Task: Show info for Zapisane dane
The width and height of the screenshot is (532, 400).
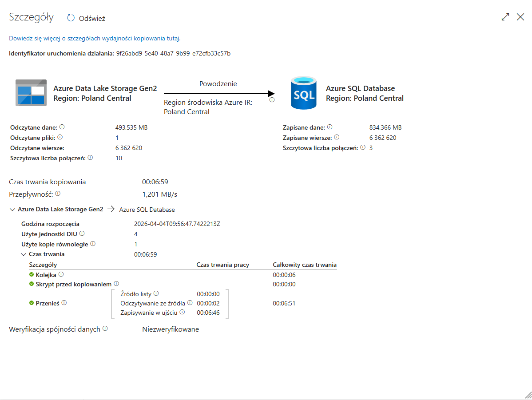Action: point(330,127)
